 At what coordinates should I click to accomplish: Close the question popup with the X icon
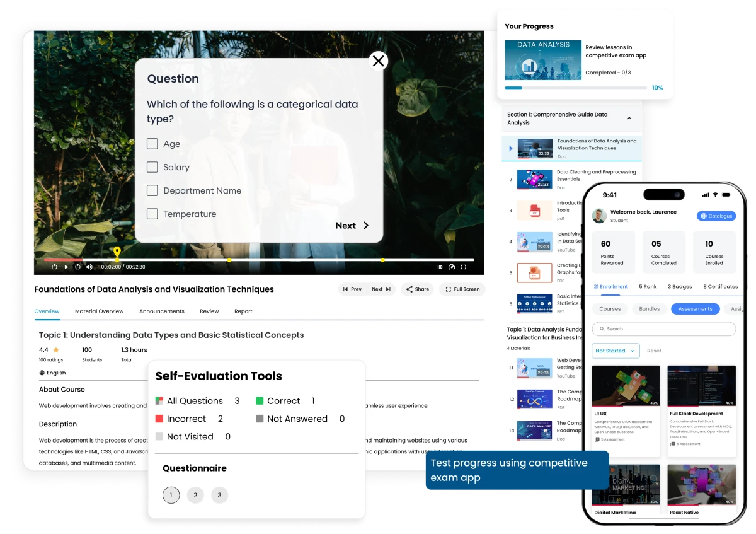[x=378, y=61]
